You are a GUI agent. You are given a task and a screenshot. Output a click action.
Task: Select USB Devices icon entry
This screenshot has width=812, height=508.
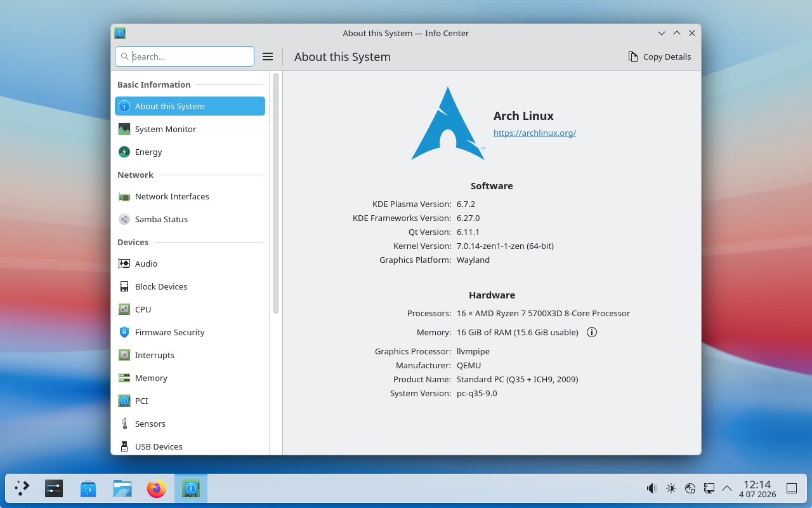coord(124,446)
